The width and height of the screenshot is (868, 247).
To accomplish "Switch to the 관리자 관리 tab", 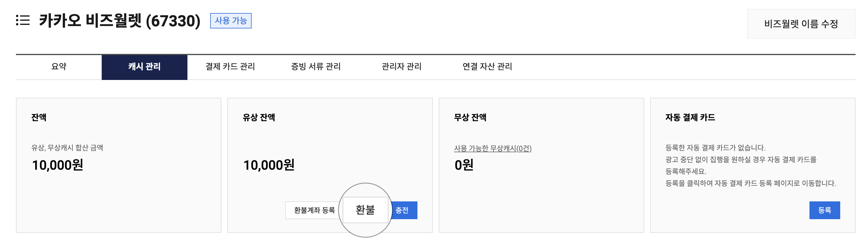I will tap(401, 67).
